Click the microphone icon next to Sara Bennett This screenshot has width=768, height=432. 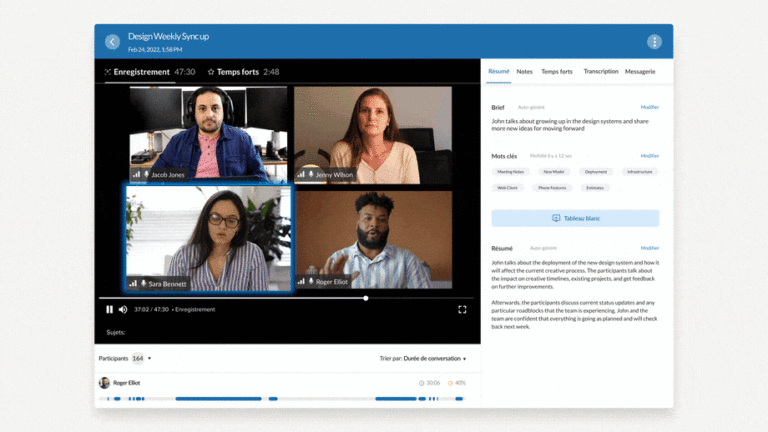pyautogui.click(x=144, y=283)
